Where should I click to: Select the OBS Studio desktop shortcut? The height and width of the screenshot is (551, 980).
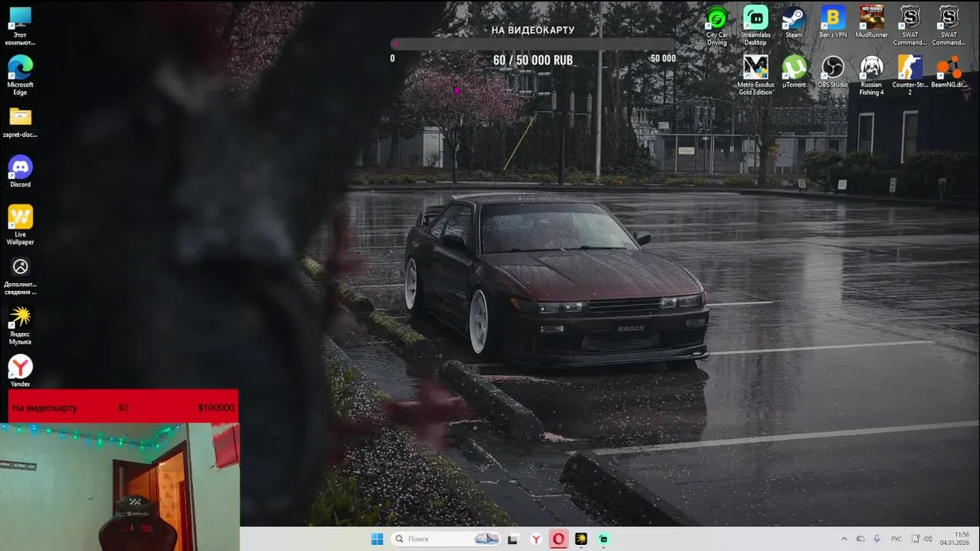pyautogui.click(x=833, y=71)
